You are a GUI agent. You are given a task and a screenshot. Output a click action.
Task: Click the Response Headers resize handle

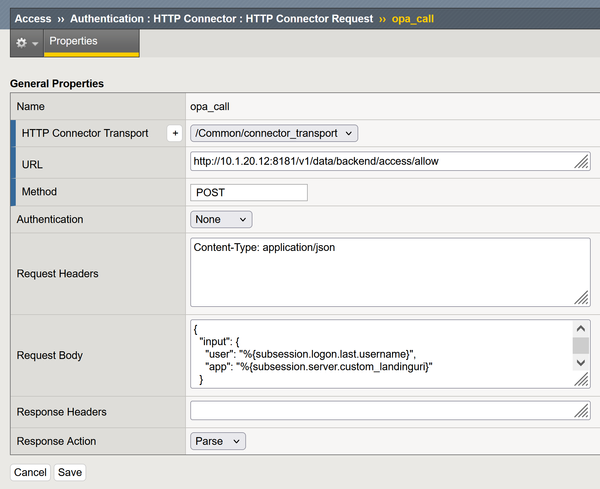(581, 411)
